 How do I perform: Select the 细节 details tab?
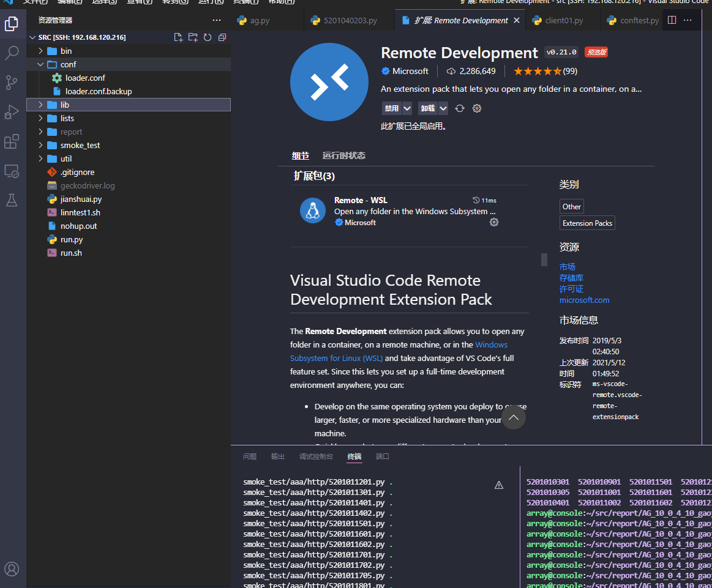coord(300,155)
